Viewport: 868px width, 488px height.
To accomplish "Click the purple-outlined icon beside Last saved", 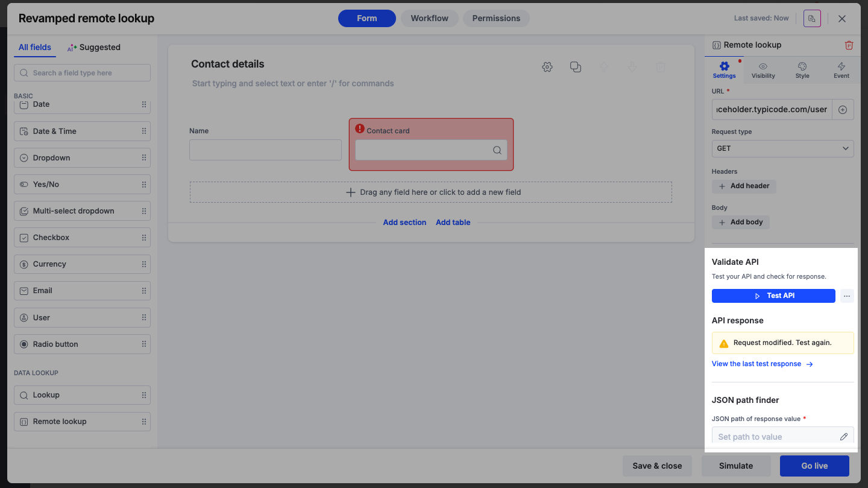I will [812, 18].
